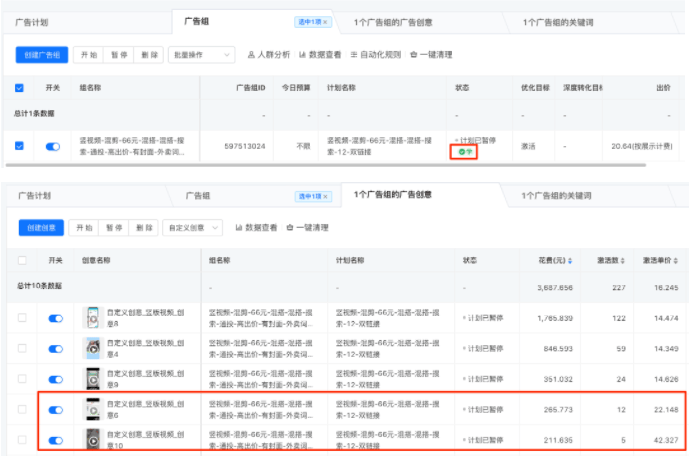Click 开始 in the creative toolbar
This screenshot has height=458, width=696.
point(84,228)
